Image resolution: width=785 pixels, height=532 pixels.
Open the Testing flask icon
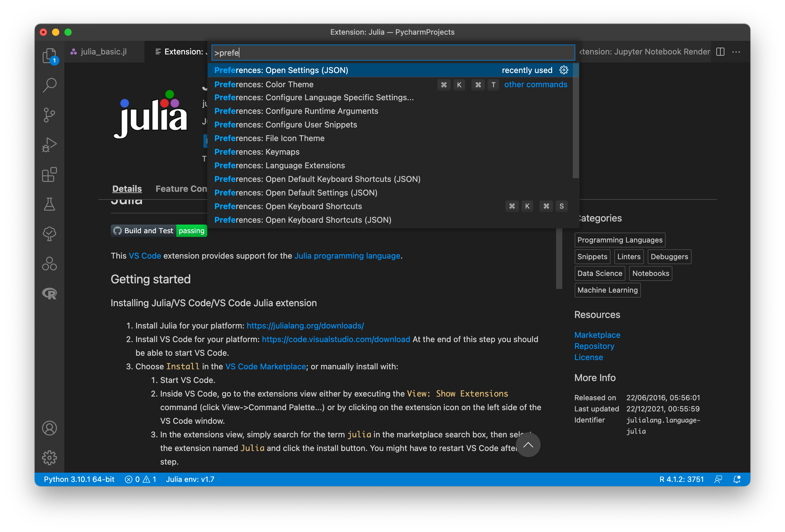49,204
